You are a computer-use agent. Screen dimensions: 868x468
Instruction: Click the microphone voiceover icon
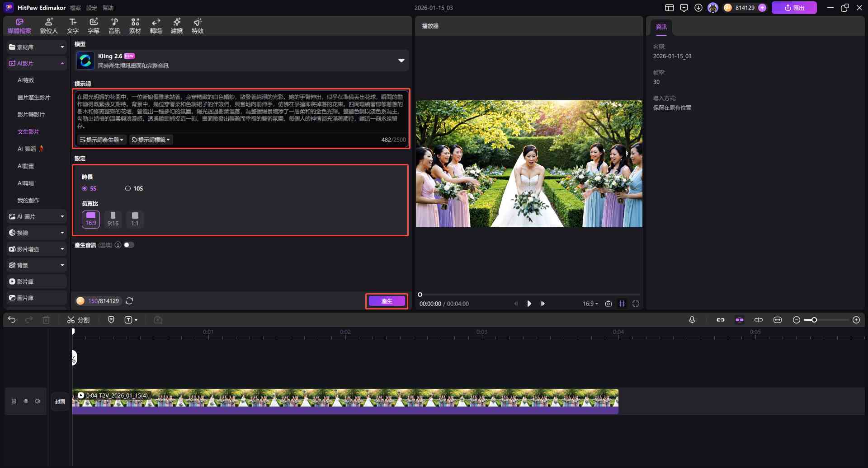(x=692, y=320)
